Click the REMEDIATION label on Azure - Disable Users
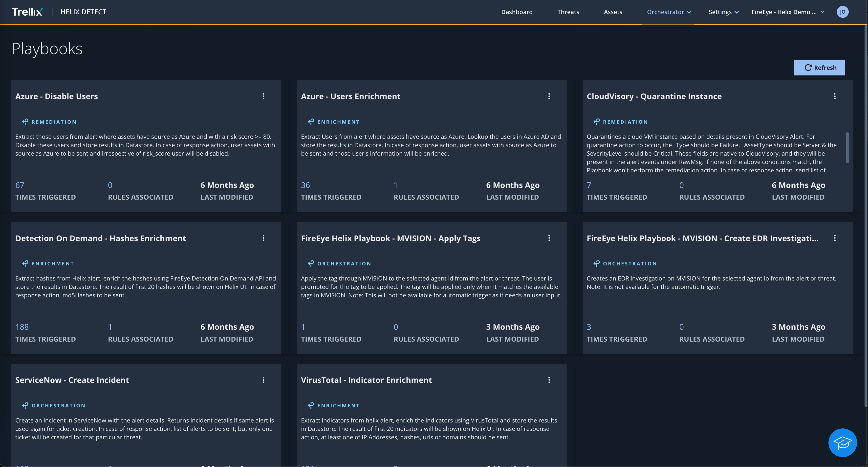The image size is (868, 467). [54, 122]
